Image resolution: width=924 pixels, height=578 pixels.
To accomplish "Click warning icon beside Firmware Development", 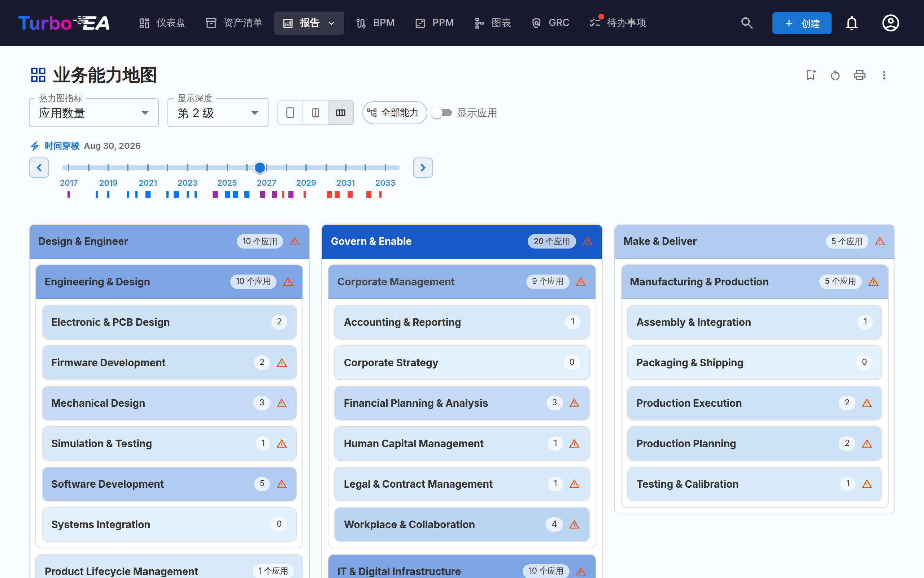I will coord(282,362).
